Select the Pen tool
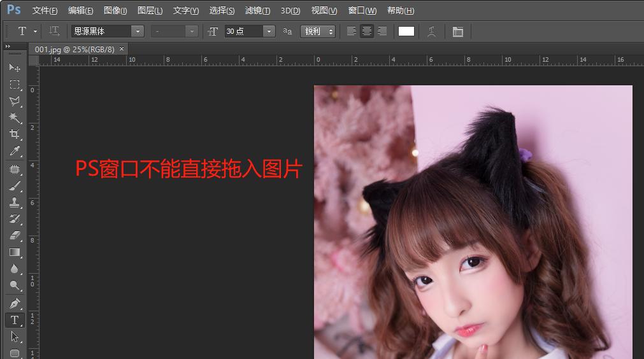 click(x=15, y=303)
